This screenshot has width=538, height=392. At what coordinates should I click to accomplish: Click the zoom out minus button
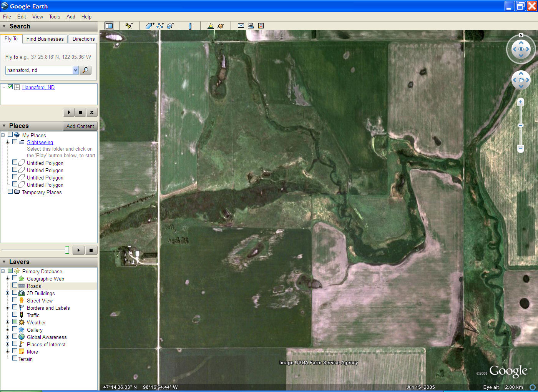(521, 148)
